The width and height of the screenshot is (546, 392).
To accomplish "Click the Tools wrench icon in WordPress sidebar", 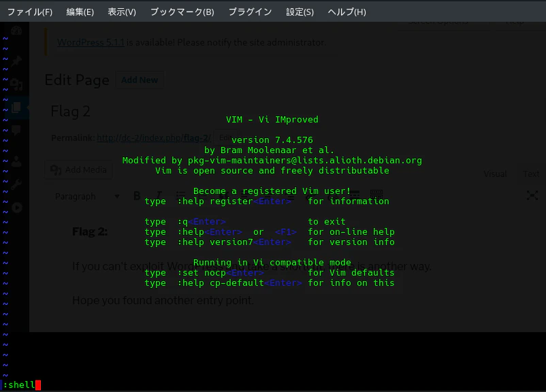I will (16, 184).
